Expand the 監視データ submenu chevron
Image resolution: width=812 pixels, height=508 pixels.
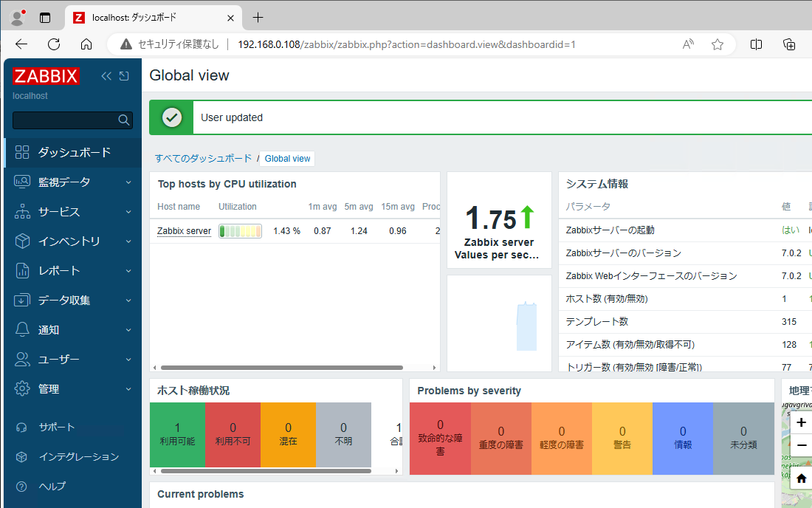129,182
